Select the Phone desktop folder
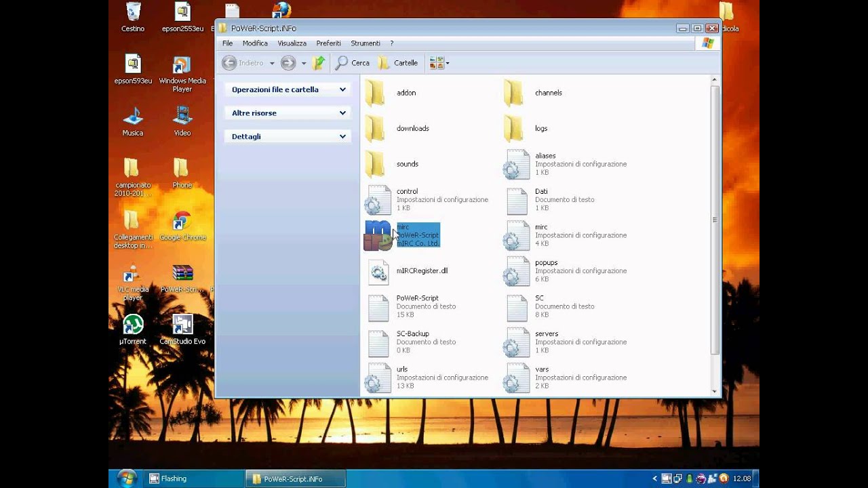The height and width of the screenshot is (488, 868). point(182,174)
